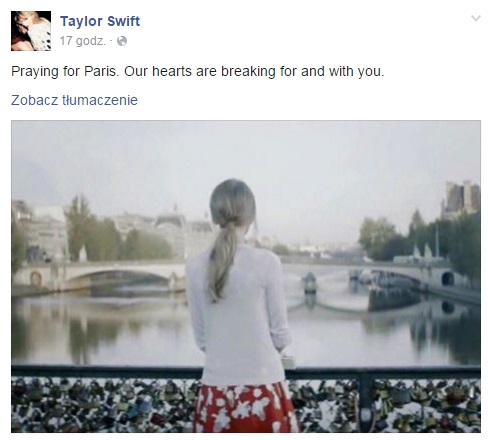Open the Paris photo attached to post
Viewport: 488px width, 440px height.
(246, 277)
